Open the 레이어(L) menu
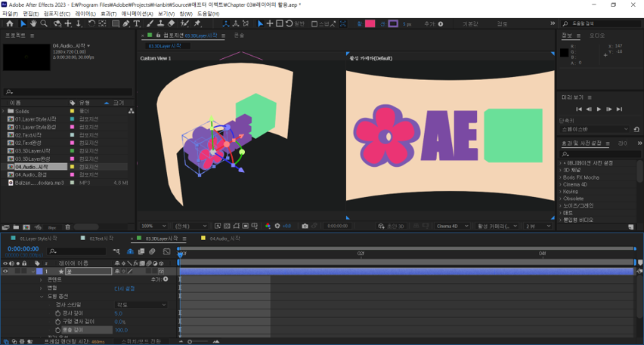Screen dimensions: 644x345 [85, 14]
